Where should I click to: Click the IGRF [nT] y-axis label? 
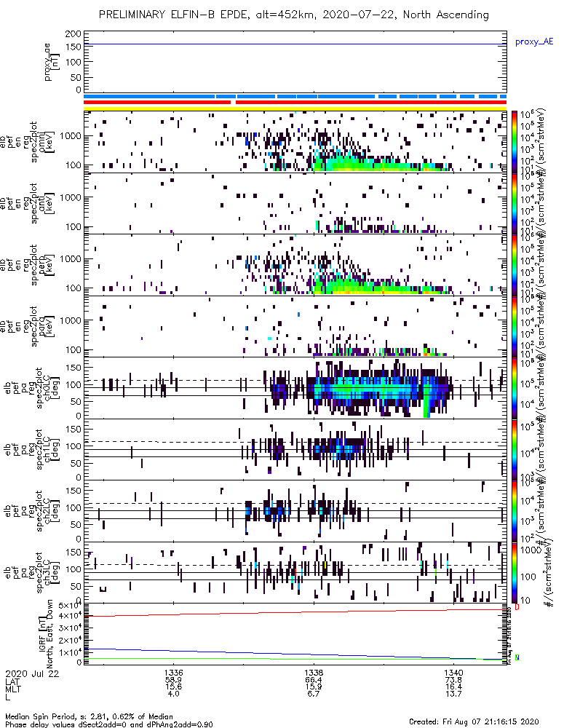coord(46,634)
